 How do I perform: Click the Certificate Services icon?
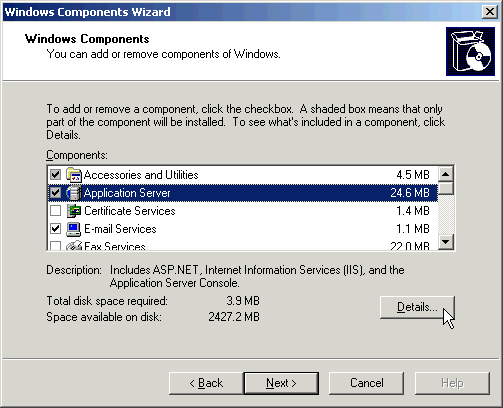click(74, 211)
